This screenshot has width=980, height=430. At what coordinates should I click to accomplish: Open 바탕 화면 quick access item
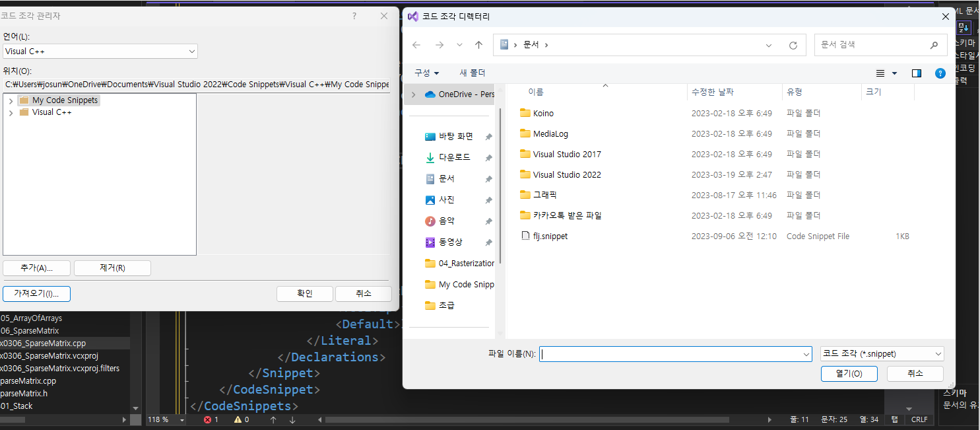coord(456,136)
